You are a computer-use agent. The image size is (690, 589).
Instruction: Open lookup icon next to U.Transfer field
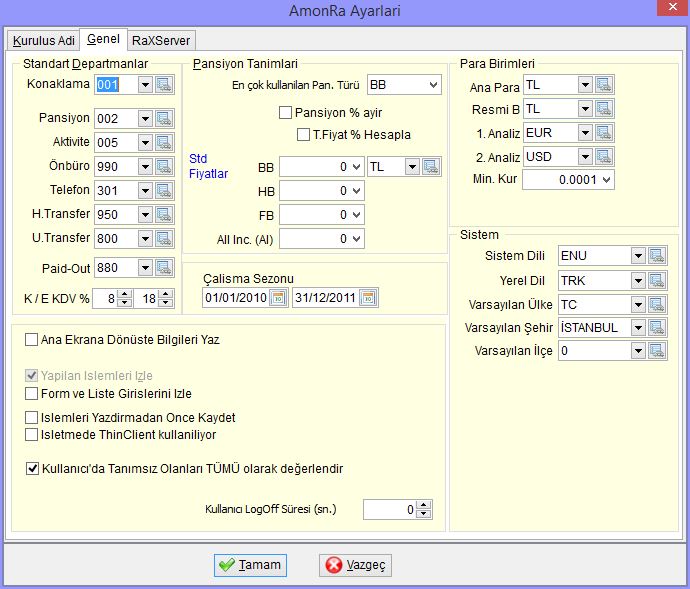tap(164, 239)
